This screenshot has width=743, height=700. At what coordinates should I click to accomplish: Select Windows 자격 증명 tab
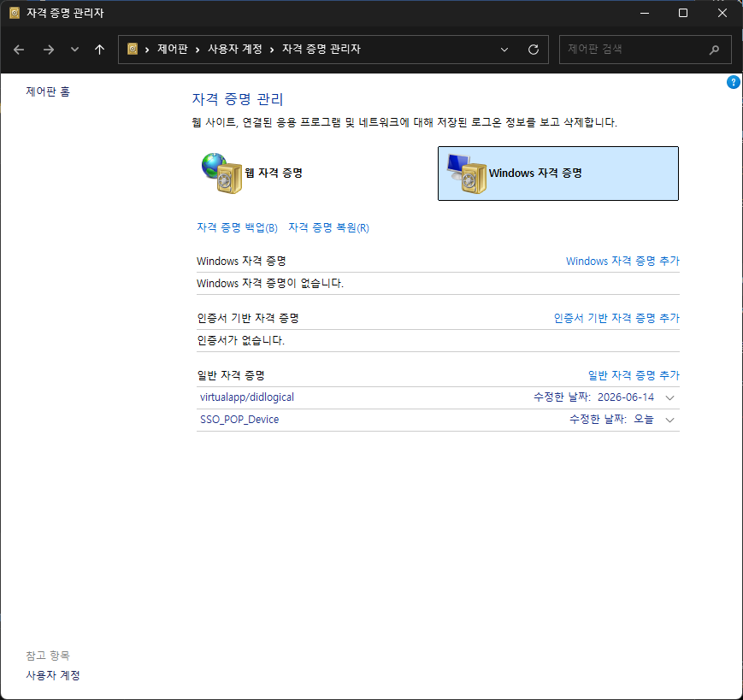557,174
